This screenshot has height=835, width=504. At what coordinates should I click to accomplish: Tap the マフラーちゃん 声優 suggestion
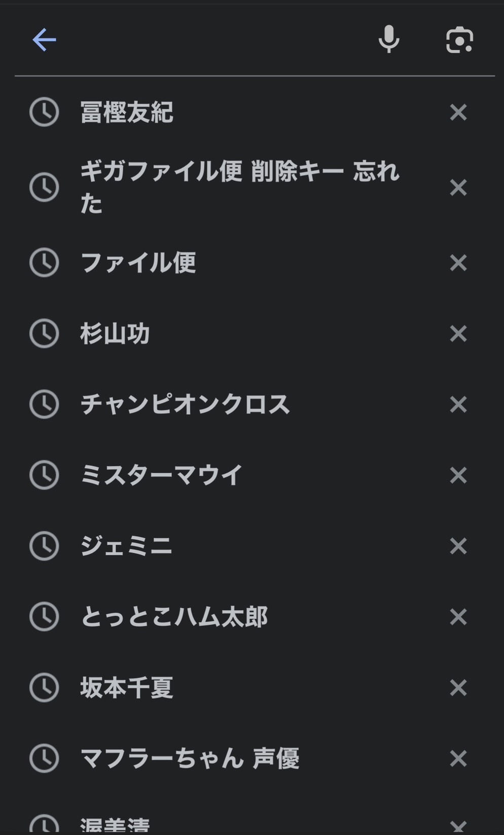coord(190,758)
